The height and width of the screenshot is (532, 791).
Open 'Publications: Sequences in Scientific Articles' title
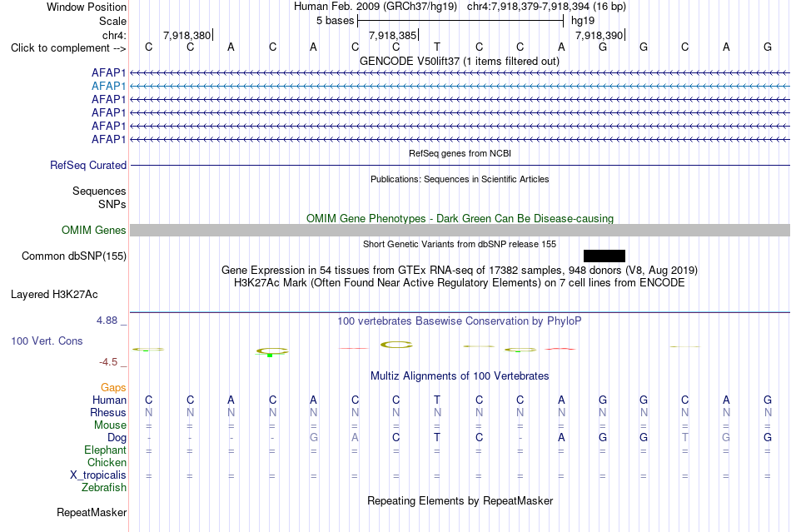[x=460, y=179]
